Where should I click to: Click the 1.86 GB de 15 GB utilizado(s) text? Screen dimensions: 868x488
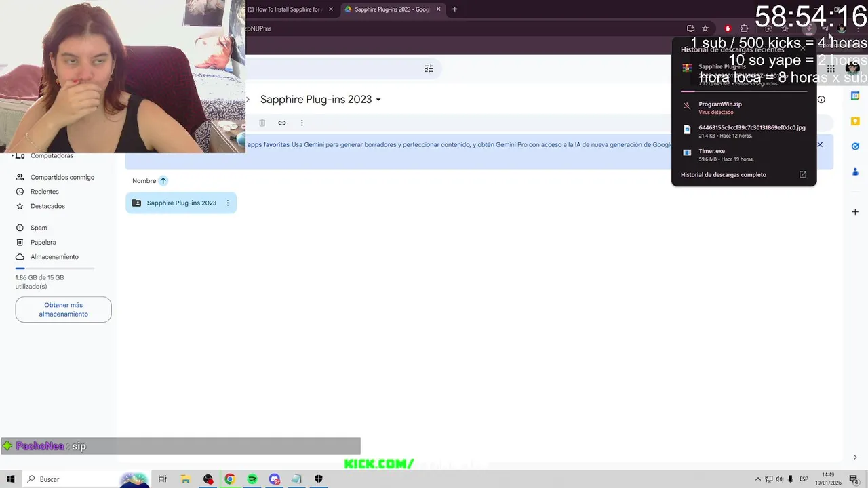[39, 282]
